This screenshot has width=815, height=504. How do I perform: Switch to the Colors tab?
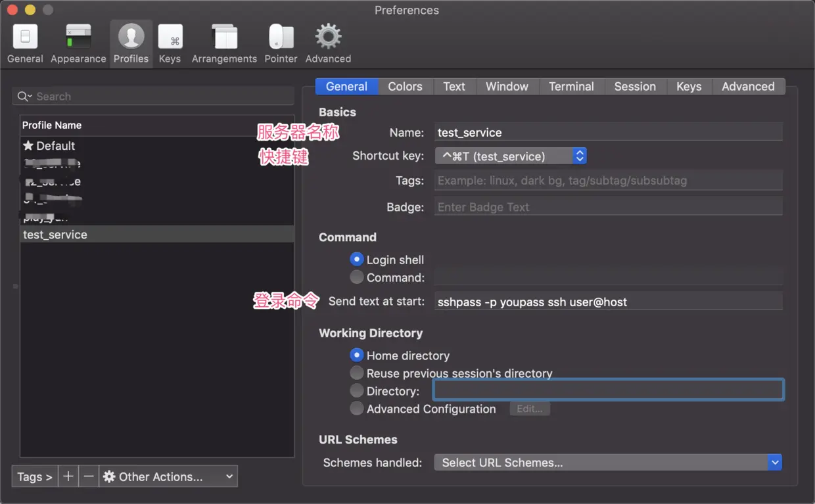[x=405, y=87]
